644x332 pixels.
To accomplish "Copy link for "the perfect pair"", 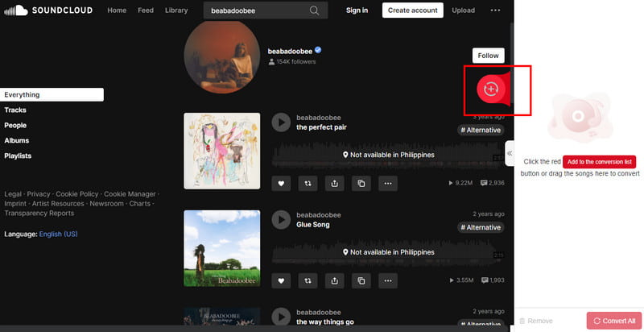I will click(361, 184).
